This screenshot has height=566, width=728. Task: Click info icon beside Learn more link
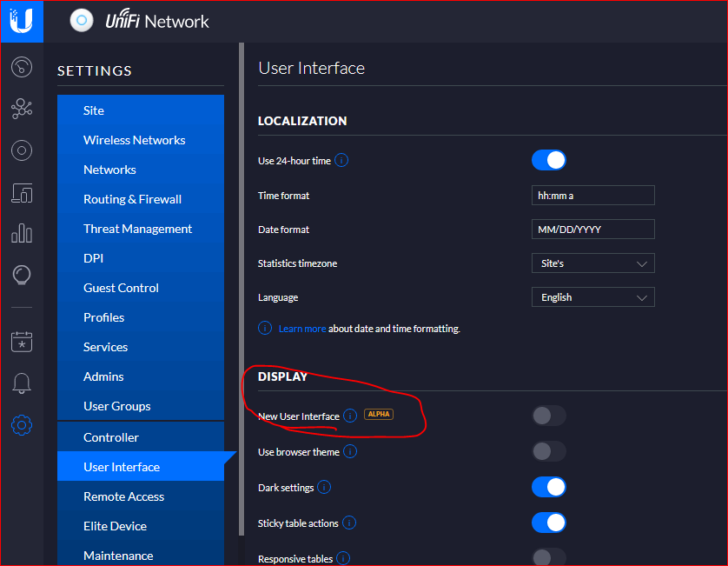(265, 328)
